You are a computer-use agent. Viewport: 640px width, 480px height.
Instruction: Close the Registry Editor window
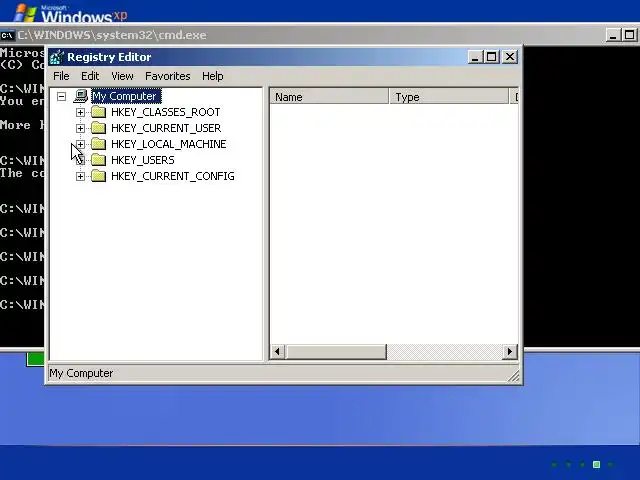pyautogui.click(x=510, y=57)
